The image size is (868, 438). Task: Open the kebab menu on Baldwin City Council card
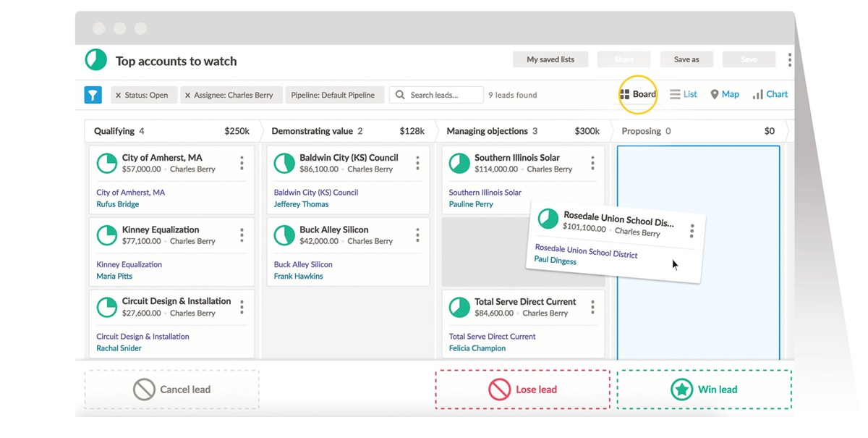click(x=417, y=164)
